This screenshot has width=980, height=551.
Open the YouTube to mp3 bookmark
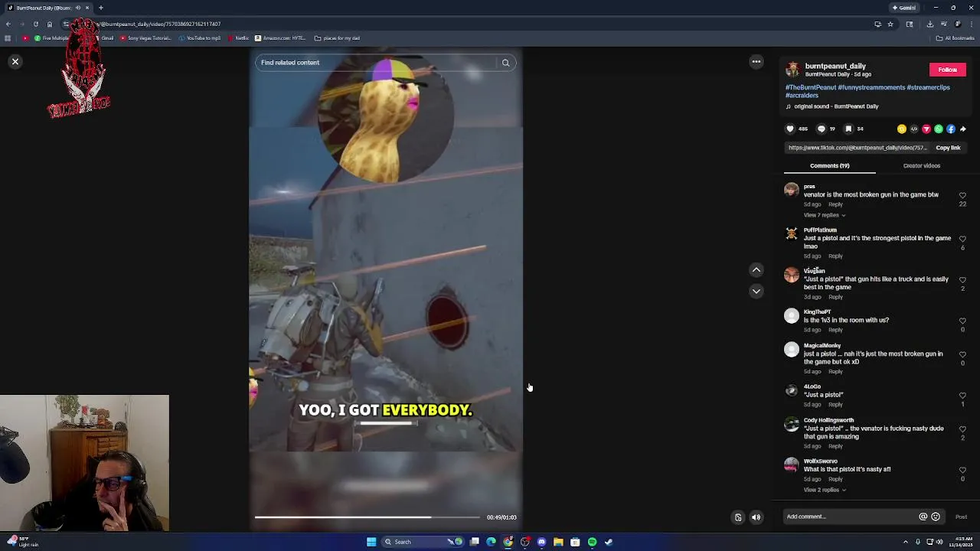tap(199, 37)
